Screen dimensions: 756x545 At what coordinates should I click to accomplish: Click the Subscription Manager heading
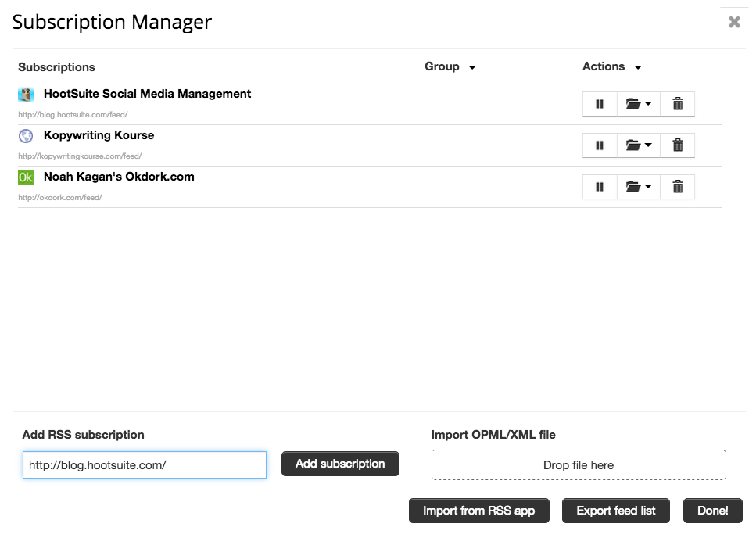coord(112,22)
